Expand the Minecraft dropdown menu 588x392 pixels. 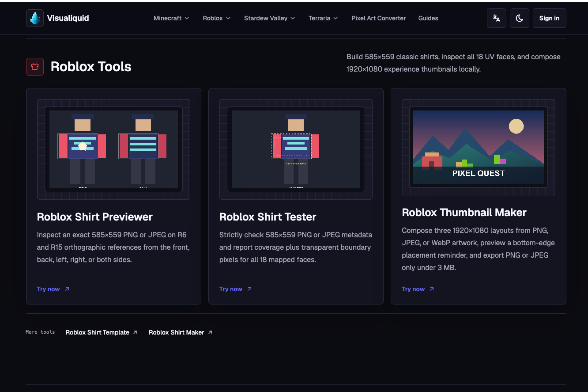click(x=171, y=18)
